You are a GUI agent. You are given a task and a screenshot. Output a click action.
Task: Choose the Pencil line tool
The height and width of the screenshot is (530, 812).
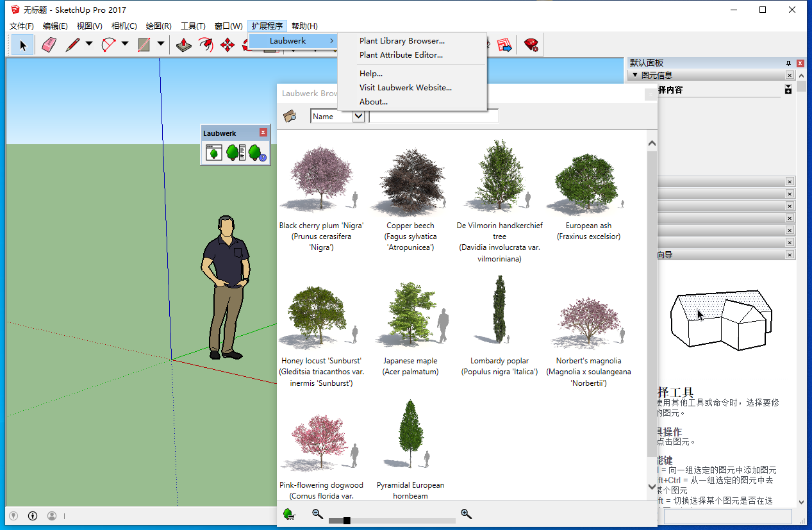point(72,45)
